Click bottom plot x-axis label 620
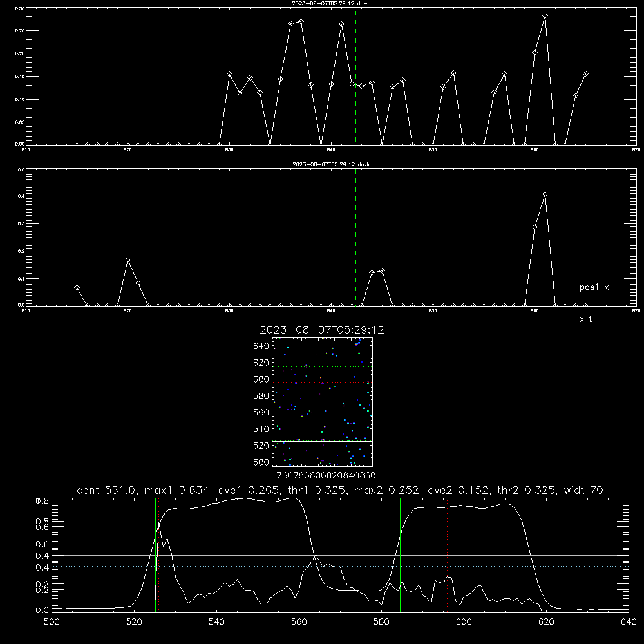Image resolution: width=644 pixels, height=644 pixels. coord(546,622)
